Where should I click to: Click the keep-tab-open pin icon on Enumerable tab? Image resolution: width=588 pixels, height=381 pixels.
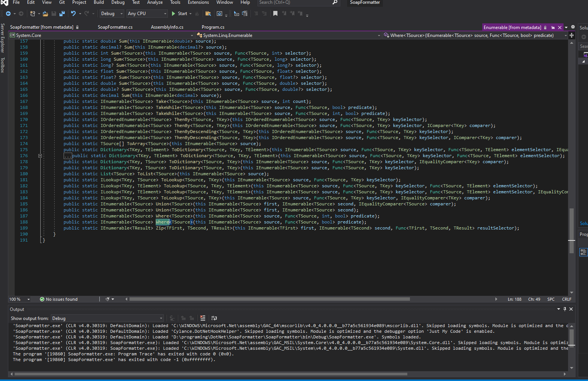(x=553, y=28)
